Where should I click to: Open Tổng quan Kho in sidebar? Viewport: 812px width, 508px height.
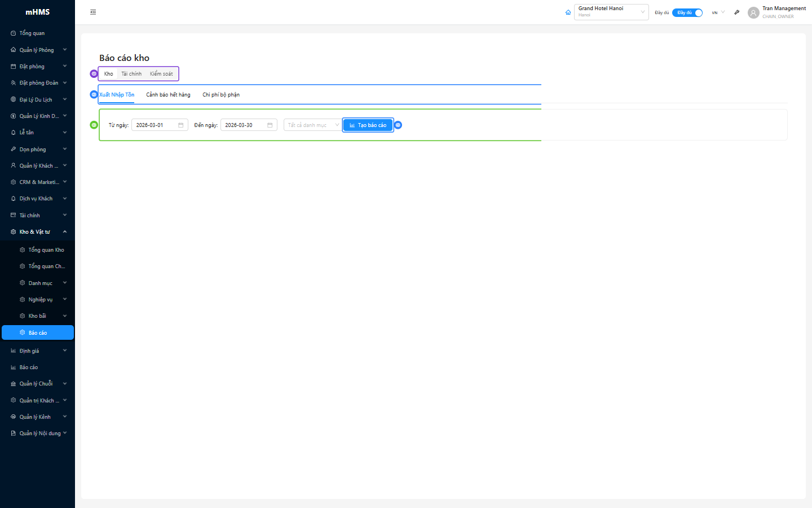pos(46,250)
